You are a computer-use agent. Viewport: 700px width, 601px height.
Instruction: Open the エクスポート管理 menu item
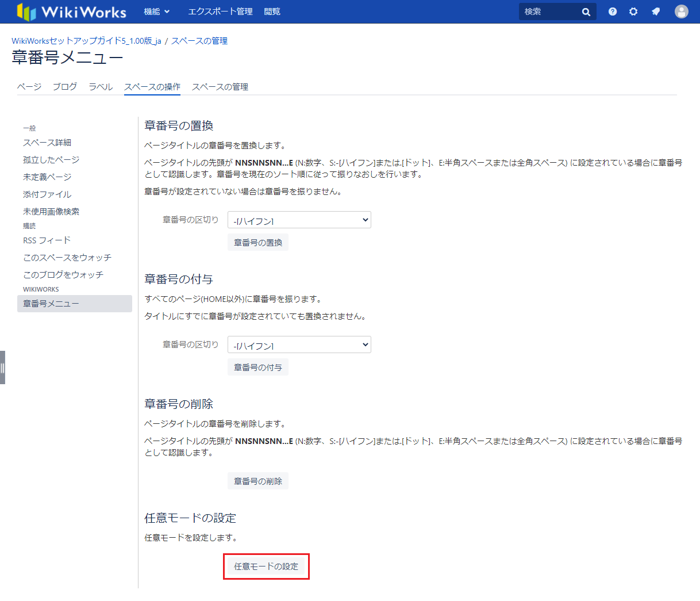220,12
